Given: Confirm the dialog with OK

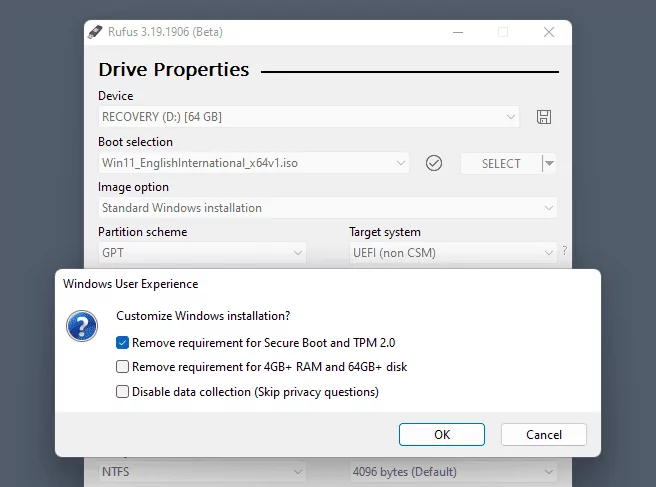Looking at the screenshot, I should (442, 434).
